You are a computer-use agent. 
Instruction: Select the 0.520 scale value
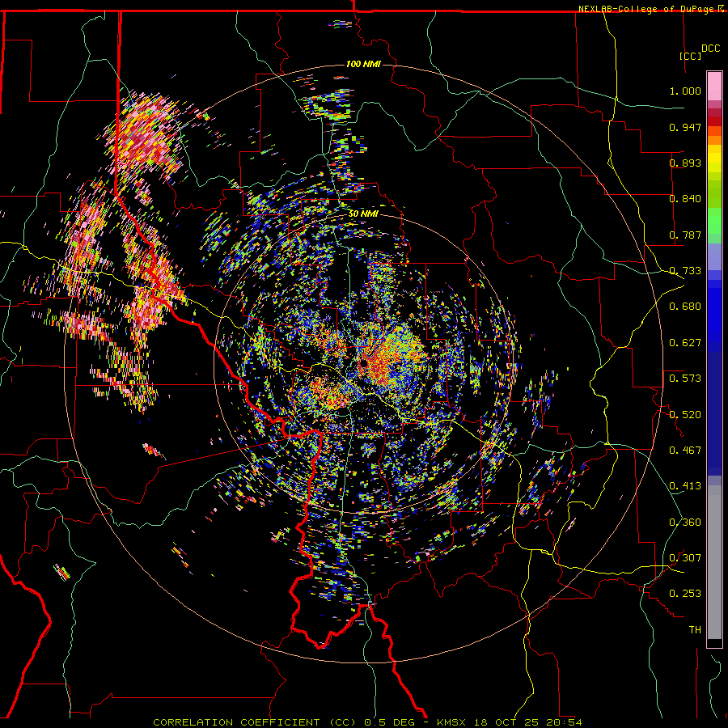(685, 415)
